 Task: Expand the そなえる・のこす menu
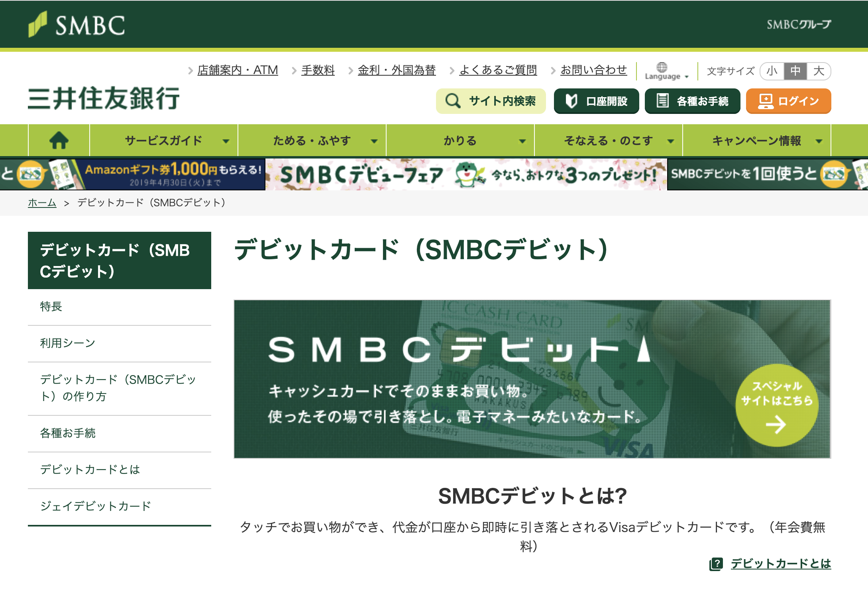click(x=609, y=140)
